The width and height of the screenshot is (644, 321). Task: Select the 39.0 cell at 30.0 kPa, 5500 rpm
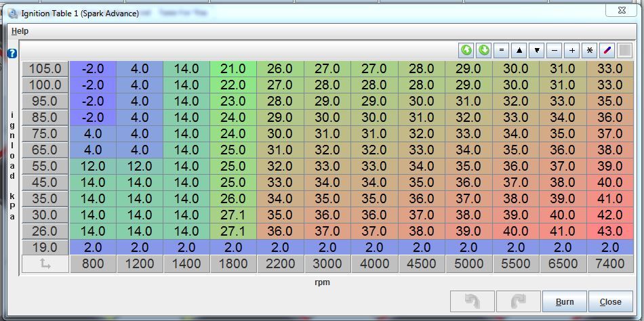pyautogui.click(x=516, y=215)
